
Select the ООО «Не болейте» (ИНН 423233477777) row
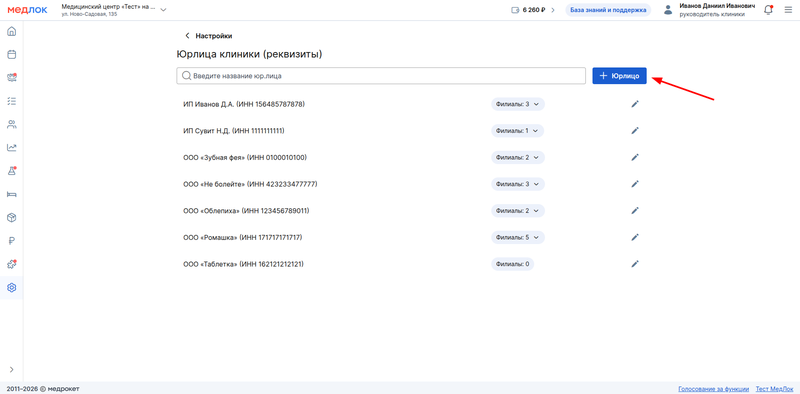(x=250, y=184)
